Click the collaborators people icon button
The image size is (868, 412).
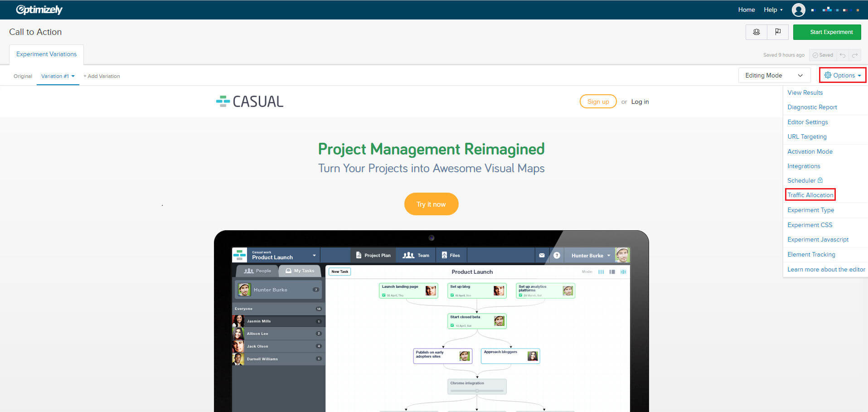coord(756,32)
